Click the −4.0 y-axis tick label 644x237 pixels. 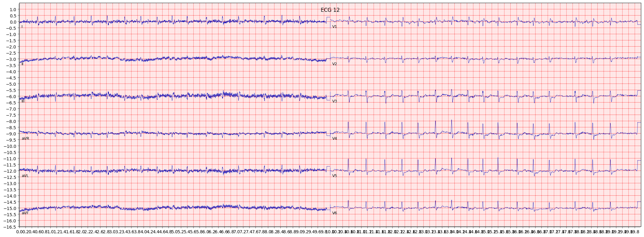[11, 72]
